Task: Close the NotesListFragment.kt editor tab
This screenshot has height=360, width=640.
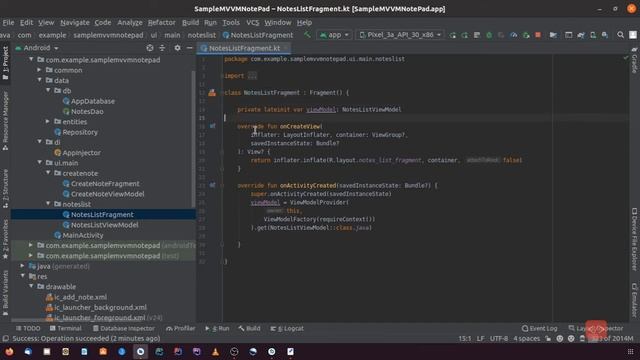Action: (286, 48)
